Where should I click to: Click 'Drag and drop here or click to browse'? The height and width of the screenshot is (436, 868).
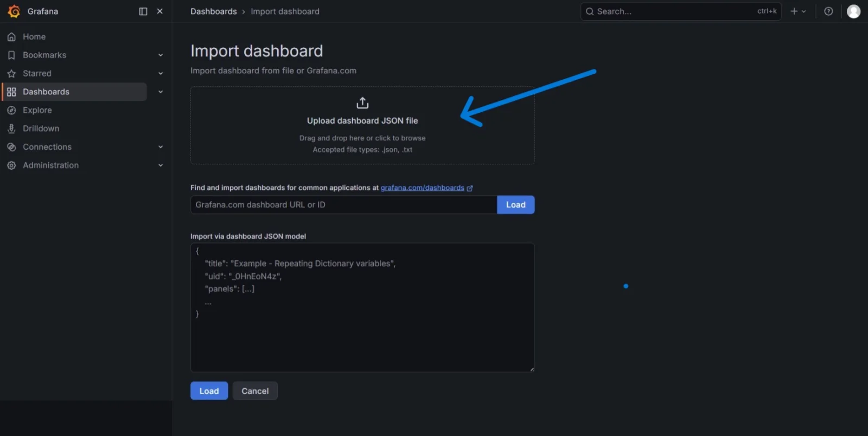(x=362, y=138)
